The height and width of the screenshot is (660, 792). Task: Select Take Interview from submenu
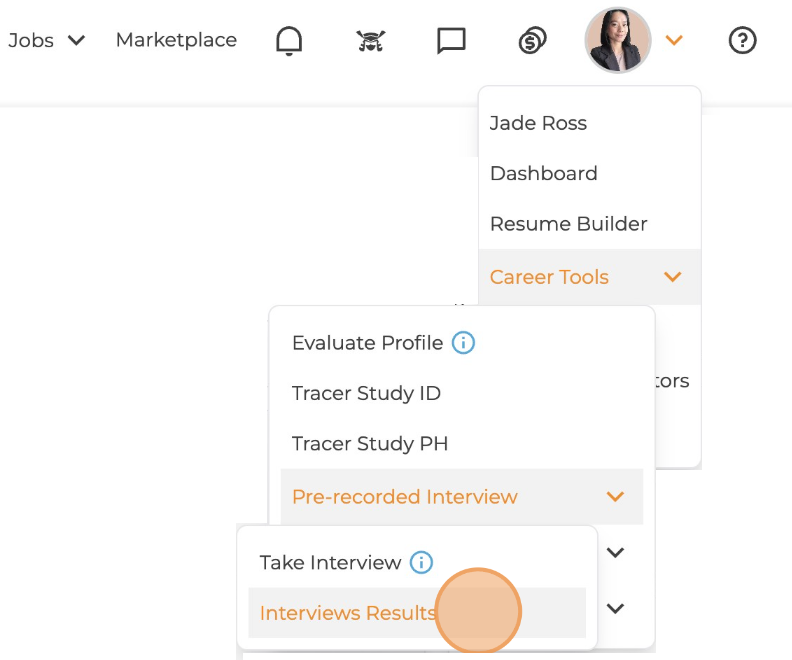[x=330, y=563]
